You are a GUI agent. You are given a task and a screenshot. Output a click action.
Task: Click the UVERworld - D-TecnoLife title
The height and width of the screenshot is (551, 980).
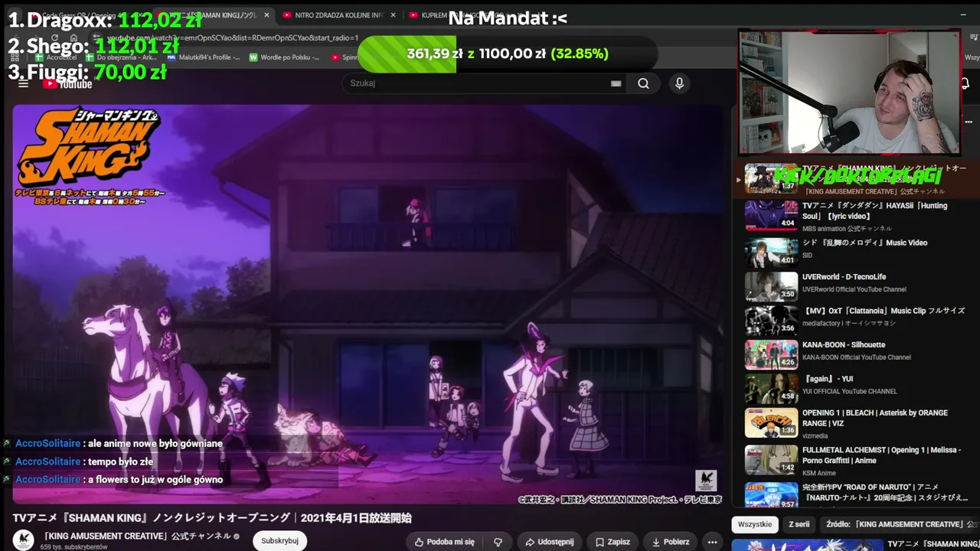(844, 277)
